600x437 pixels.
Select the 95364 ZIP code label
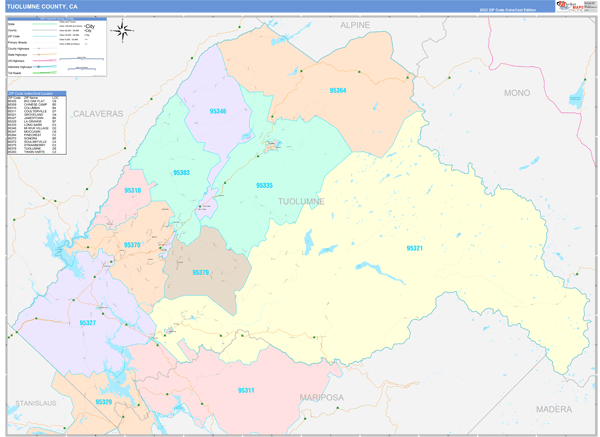click(x=338, y=91)
